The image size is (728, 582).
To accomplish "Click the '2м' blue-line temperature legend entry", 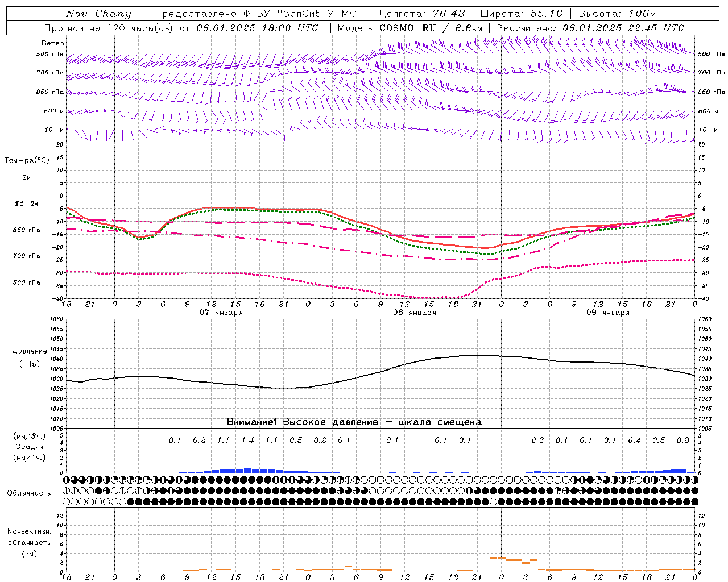I will [x=27, y=177].
